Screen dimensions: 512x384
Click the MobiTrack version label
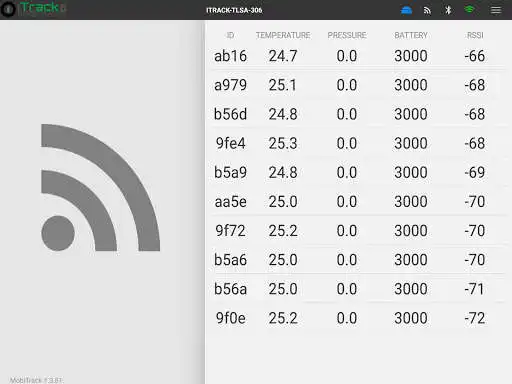click(x=36, y=380)
